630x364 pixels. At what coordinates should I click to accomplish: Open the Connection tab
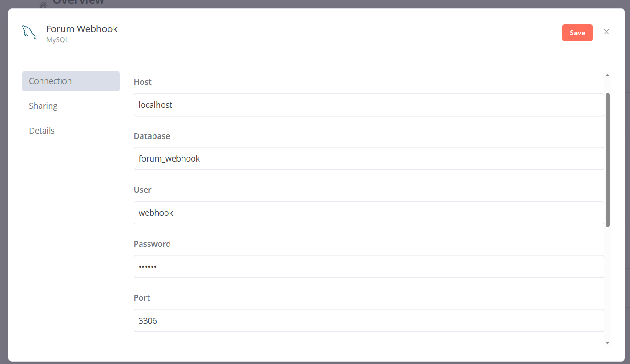point(71,81)
